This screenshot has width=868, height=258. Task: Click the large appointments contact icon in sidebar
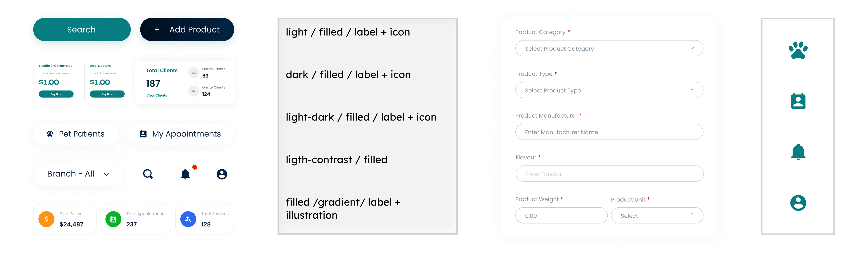(798, 101)
